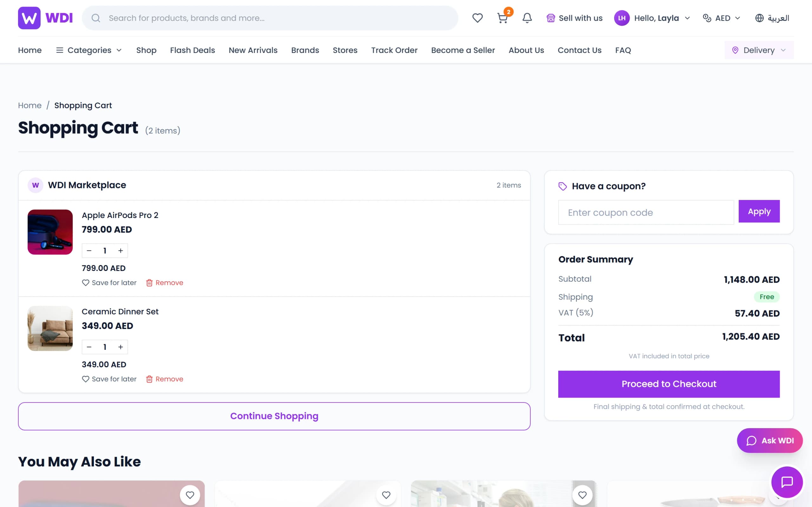The image size is (812, 507).
Task: Open the wishlist heart icon in header
Action: (x=477, y=18)
